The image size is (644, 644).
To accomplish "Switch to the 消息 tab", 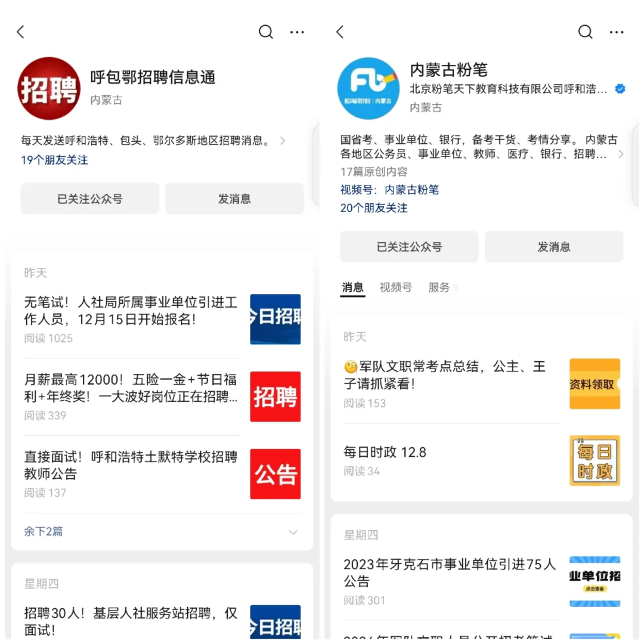I will 352,287.
